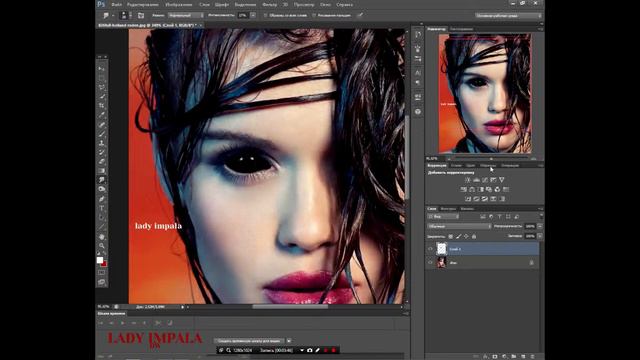The height and width of the screenshot is (360, 640).
Task: Select the Gradient tool
Action: click(102, 171)
